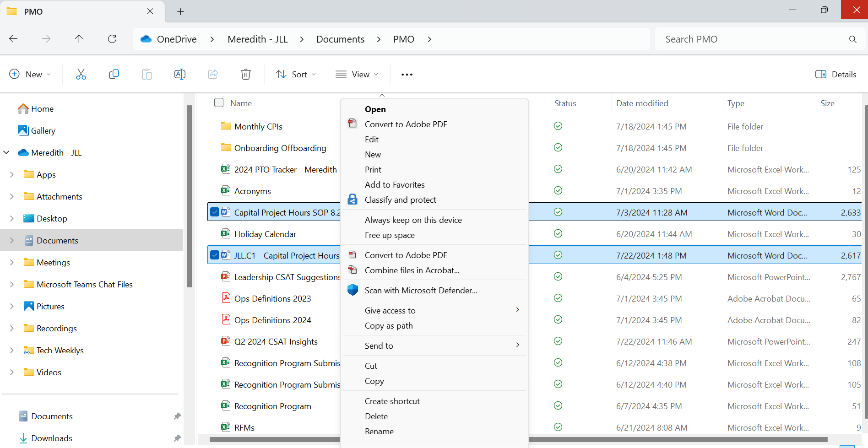
Task: Click the Rename icon in toolbar
Action: pyautogui.click(x=180, y=74)
